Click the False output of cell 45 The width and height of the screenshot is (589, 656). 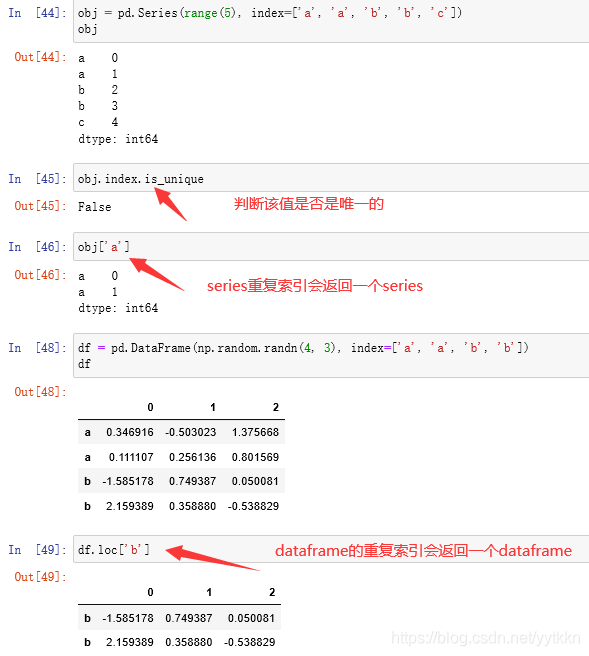click(95, 207)
